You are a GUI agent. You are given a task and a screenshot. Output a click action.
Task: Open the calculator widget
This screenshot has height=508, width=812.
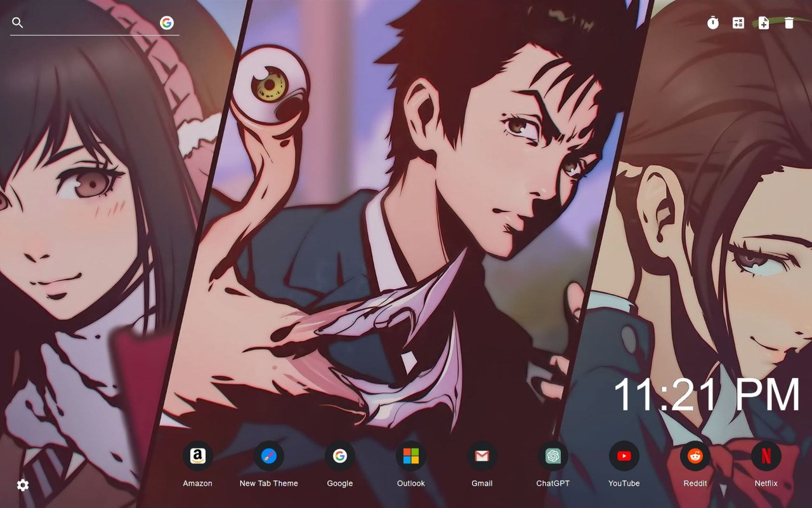pyautogui.click(x=738, y=23)
